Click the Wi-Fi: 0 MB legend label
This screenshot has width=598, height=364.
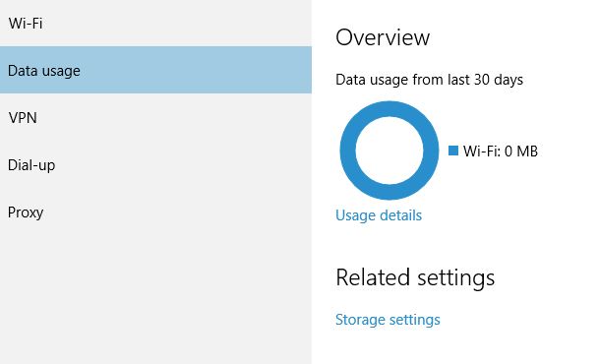click(501, 152)
